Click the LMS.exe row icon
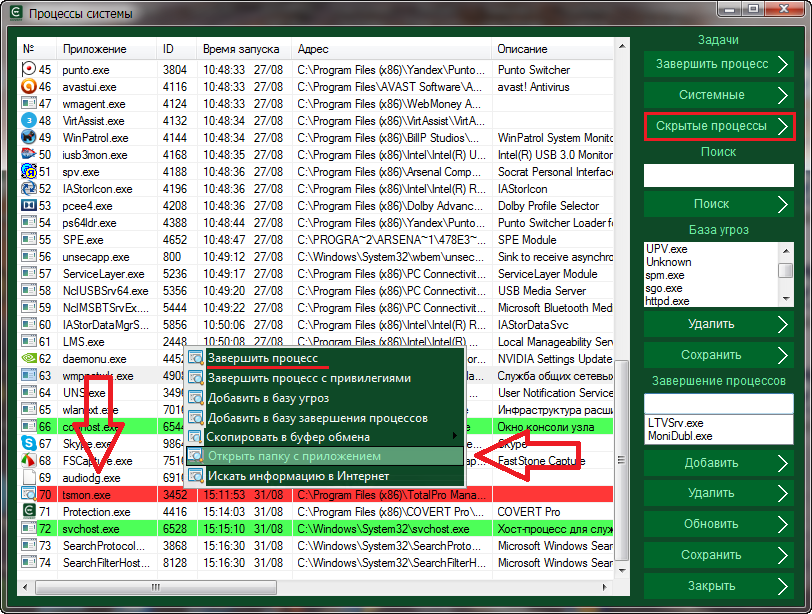The image size is (812, 614). click(29, 341)
